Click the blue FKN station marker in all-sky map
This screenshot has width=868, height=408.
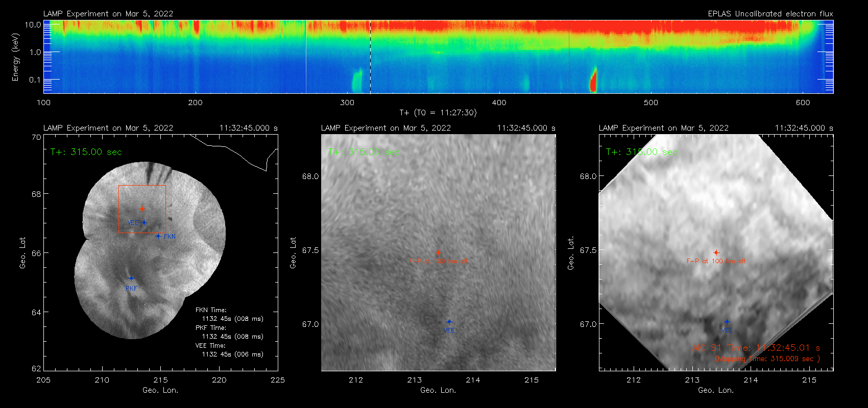point(159,236)
